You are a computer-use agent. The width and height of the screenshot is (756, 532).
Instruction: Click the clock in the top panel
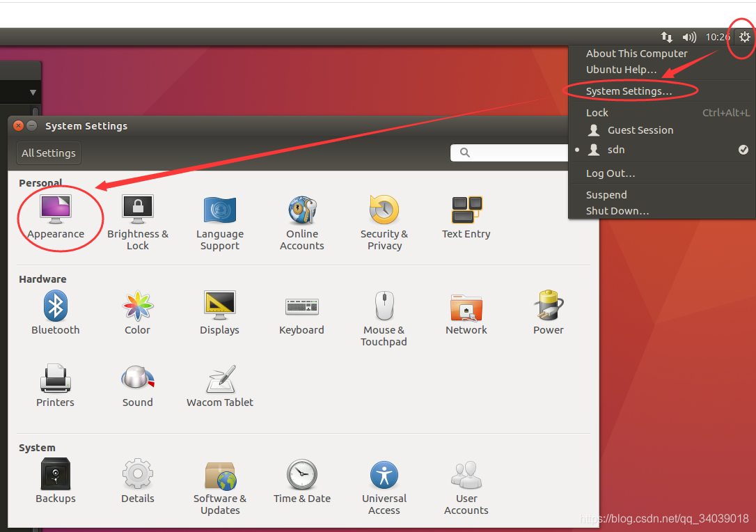718,37
